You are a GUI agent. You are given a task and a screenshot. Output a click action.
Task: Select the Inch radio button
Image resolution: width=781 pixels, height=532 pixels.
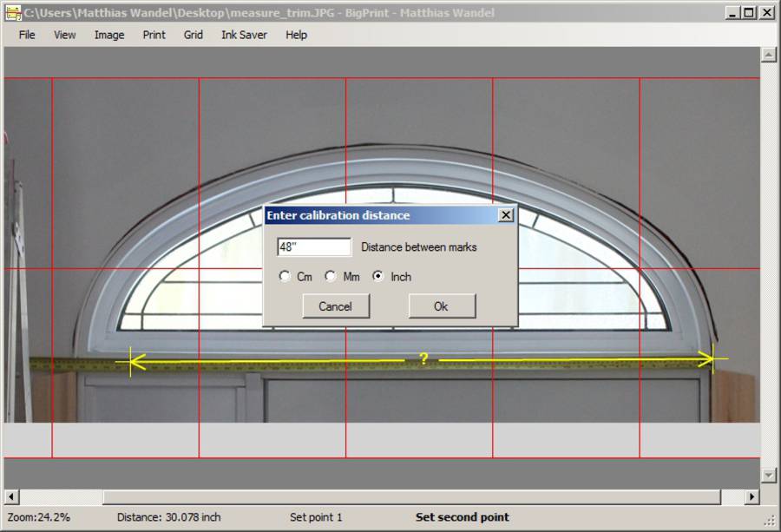(378, 277)
